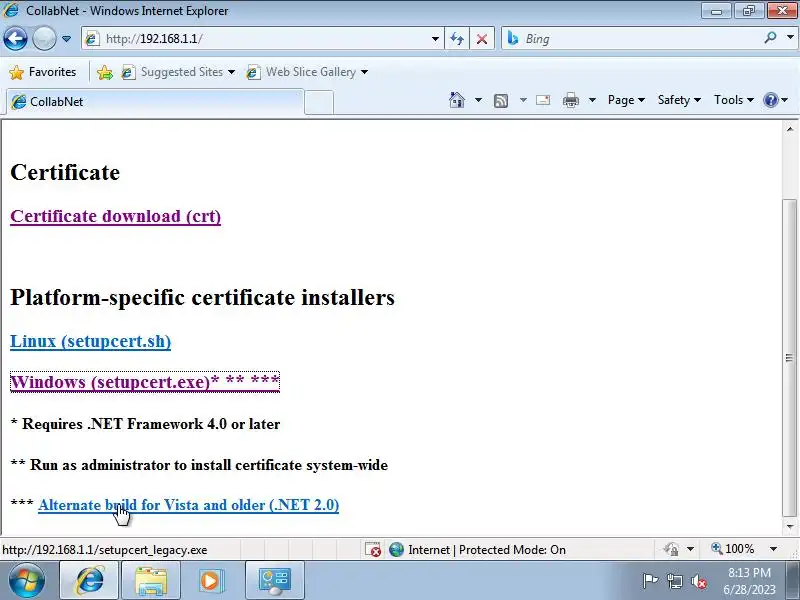Select the CollabNet tab
This screenshot has height=600, width=800.
click(x=154, y=102)
